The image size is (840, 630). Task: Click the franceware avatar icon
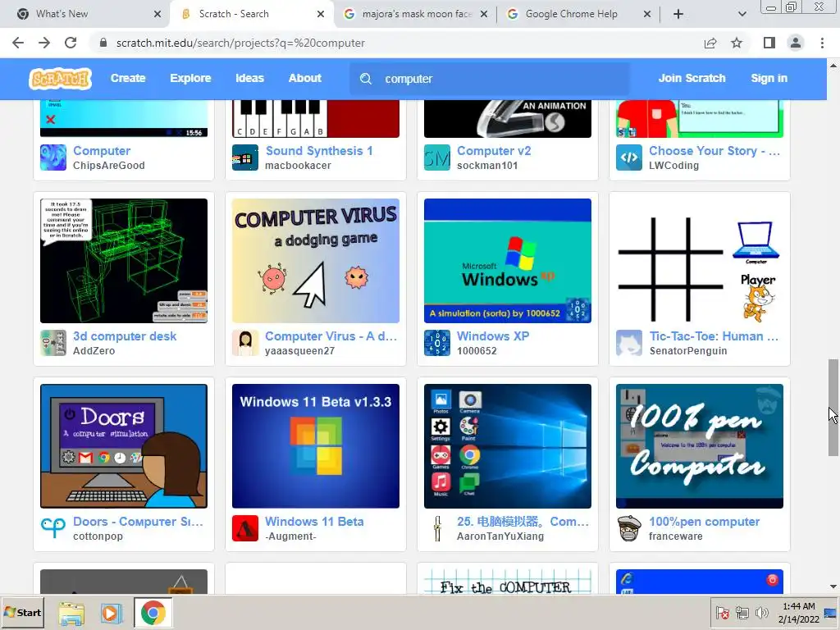click(629, 528)
